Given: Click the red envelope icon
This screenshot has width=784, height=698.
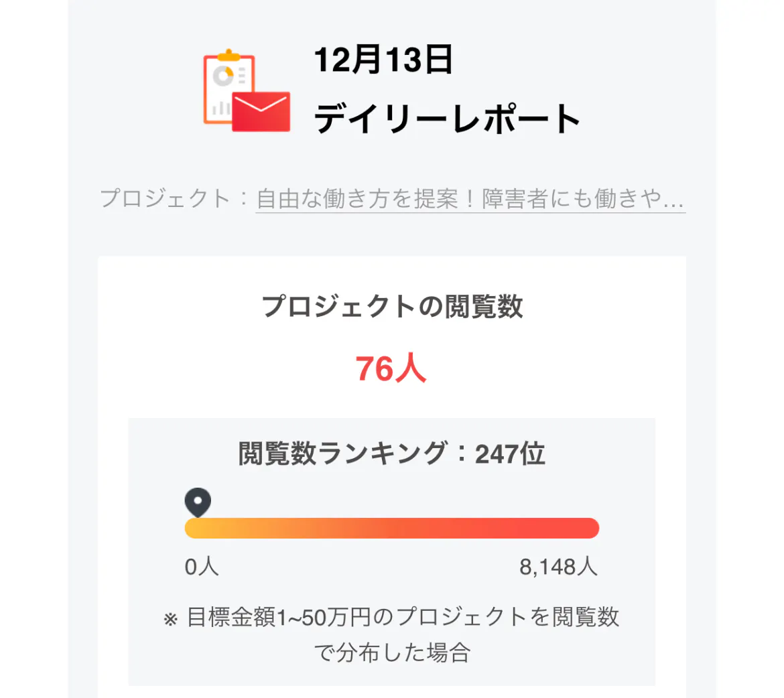Looking at the screenshot, I should point(261,111).
